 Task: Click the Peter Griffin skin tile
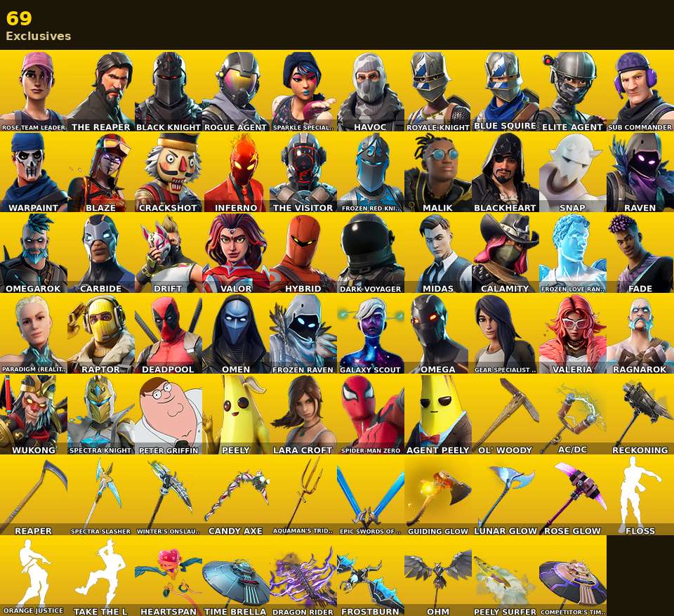pos(168,414)
